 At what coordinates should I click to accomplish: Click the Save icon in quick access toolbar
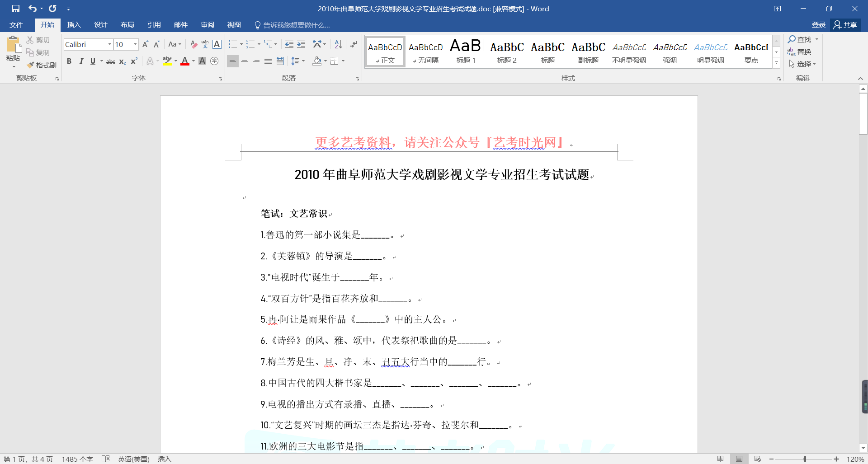click(x=16, y=9)
